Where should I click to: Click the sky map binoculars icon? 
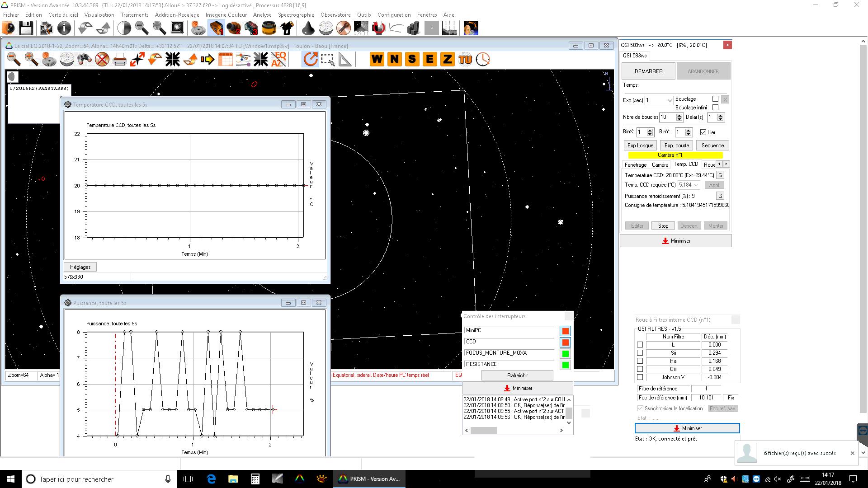[85, 59]
